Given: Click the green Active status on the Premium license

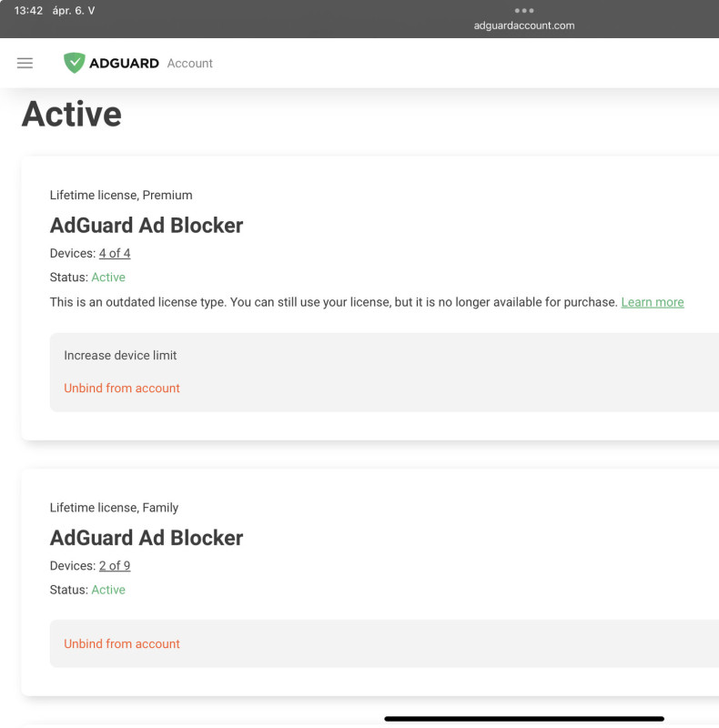Looking at the screenshot, I should click(108, 278).
